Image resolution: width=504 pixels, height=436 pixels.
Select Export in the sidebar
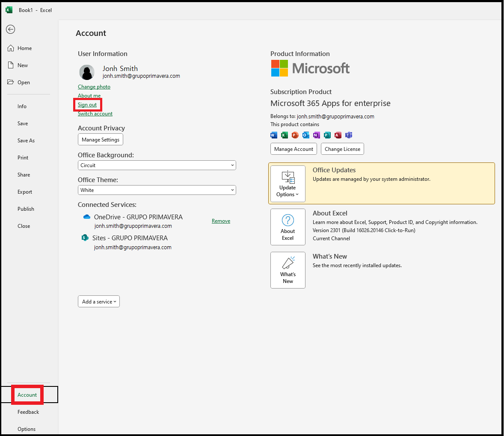point(25,192)
